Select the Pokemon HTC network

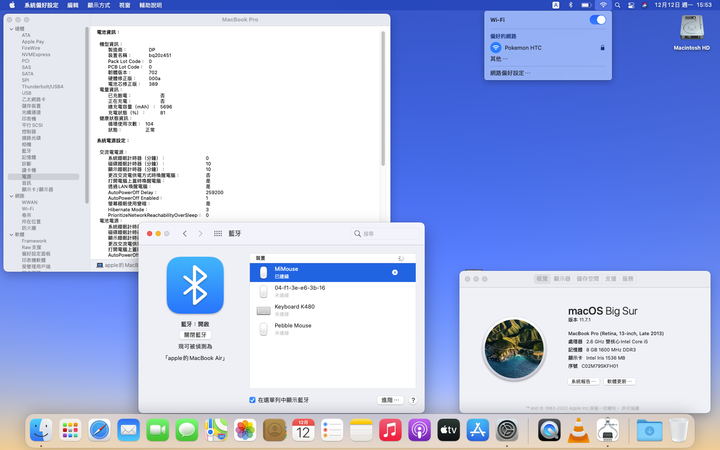(548, 48)
